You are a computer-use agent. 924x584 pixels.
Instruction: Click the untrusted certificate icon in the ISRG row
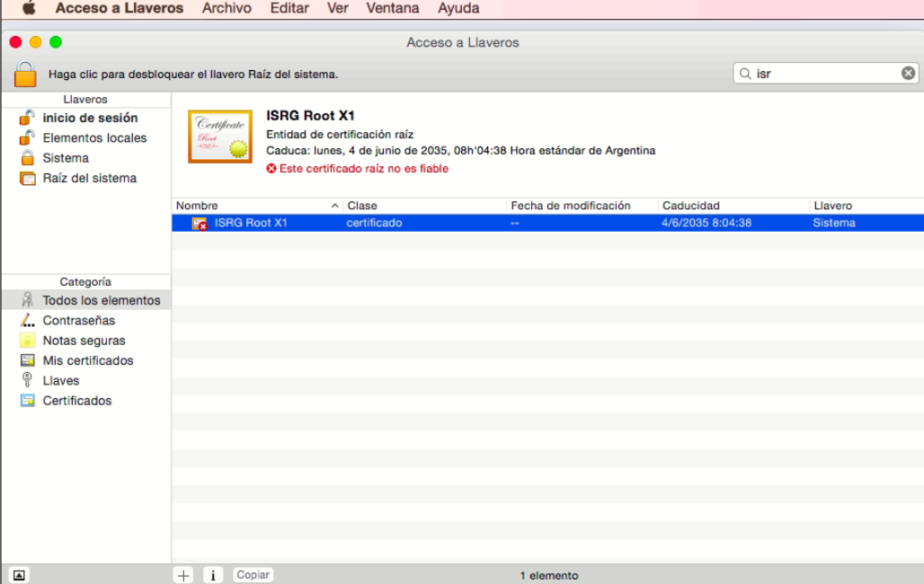200,224
